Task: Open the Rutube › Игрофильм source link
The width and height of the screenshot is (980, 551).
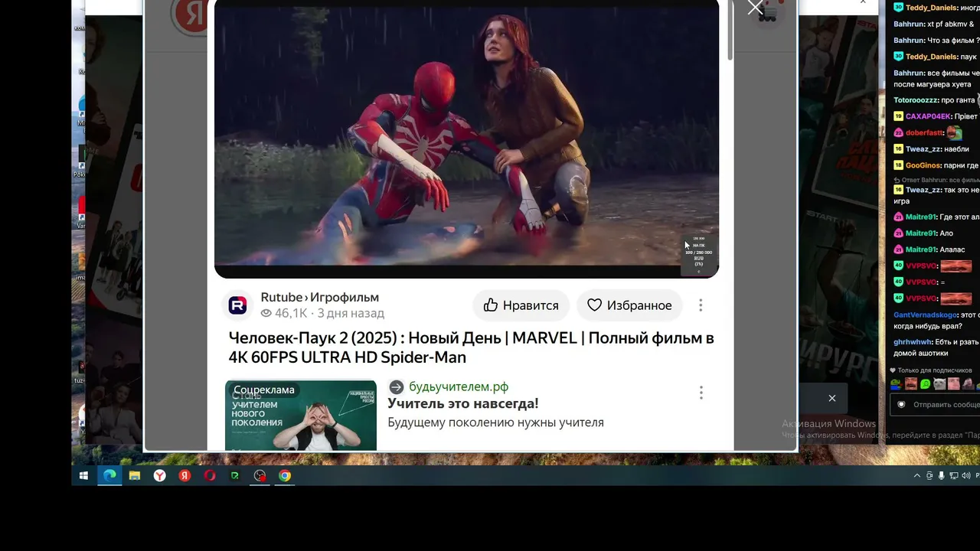Action: pos(320,297)
